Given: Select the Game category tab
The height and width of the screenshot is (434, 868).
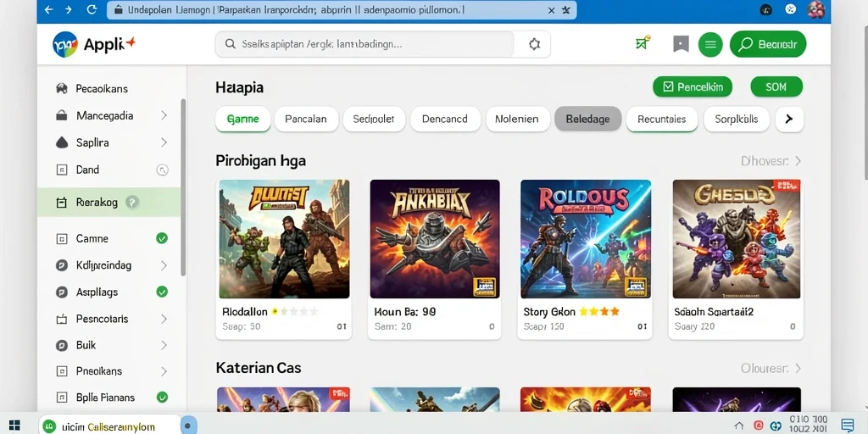Looking at the screenshot, I should 242,119.
